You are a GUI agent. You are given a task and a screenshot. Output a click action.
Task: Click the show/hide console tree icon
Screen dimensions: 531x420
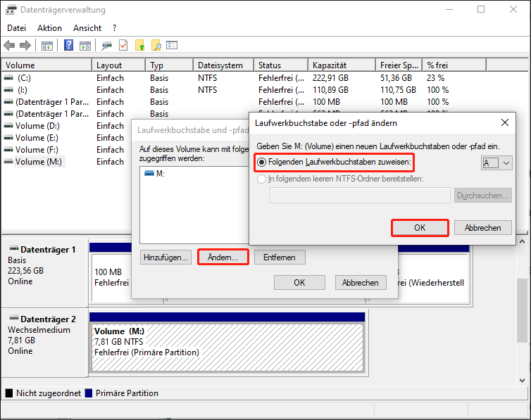(x=47, y=46)
